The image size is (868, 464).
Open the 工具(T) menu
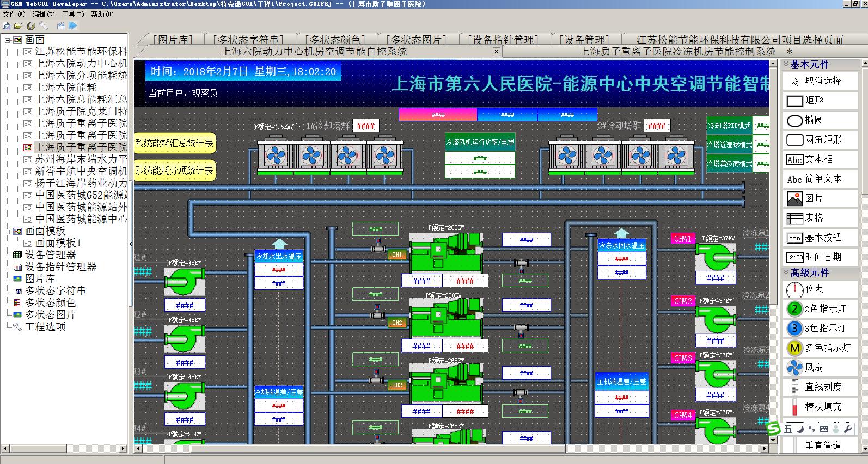72,14
